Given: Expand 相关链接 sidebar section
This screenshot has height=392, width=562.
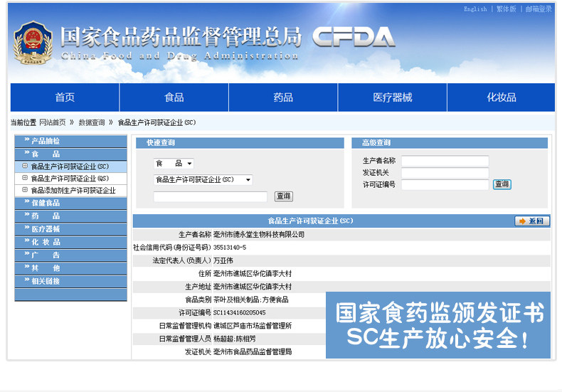Looking at the screenshot, I should pyautogui.click(x=70, y=281).
